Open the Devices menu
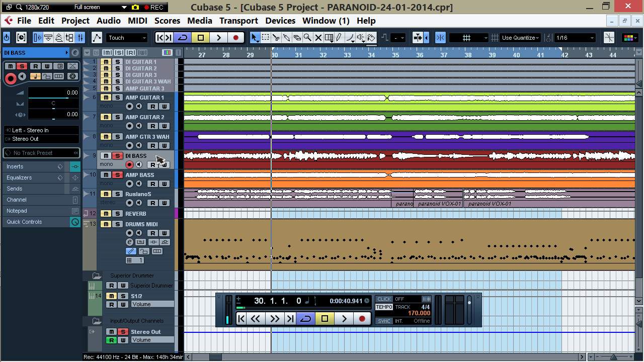Image resolution: width=644 pixels, height=362 pixels. [x=280, y=21]
